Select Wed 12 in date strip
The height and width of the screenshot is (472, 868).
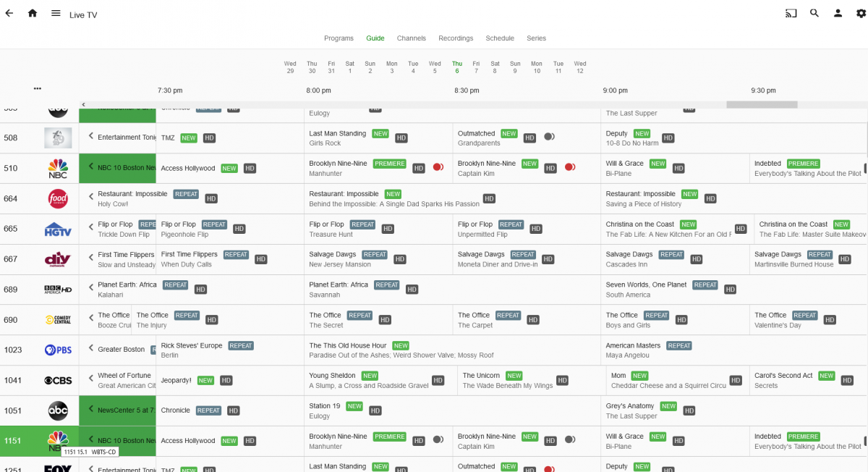click(580, 67)
